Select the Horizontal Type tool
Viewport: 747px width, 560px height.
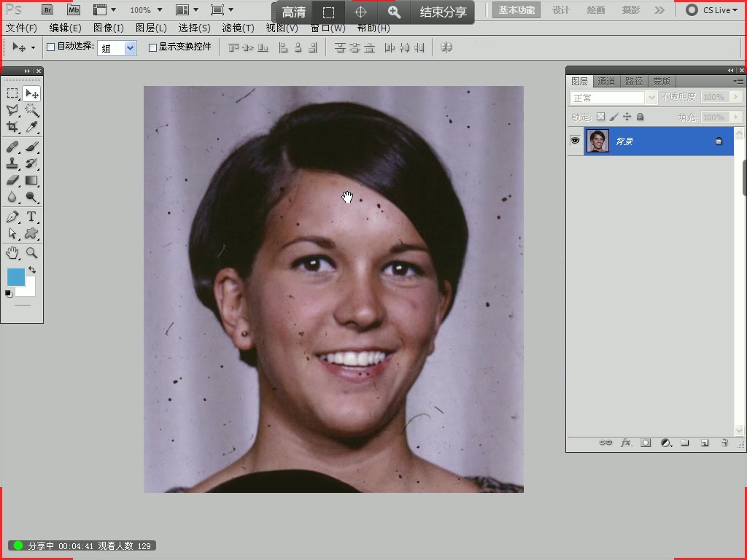(x=31, y=217)
